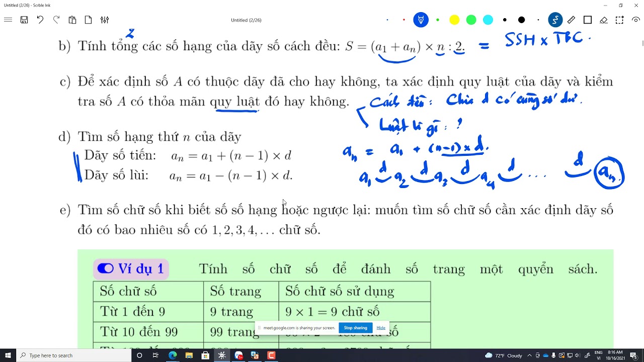
Task: Click the "Số trang" header cell
Action: point(241,292)
